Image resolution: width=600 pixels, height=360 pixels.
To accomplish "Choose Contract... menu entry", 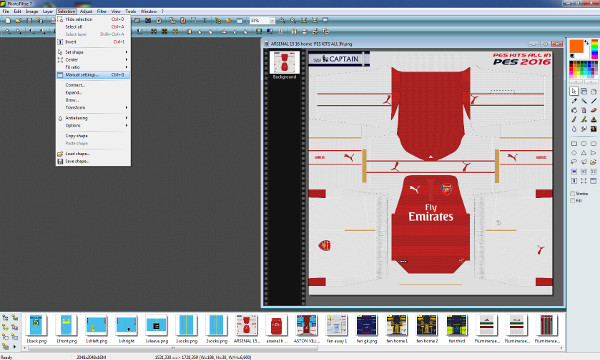I will (x=93, y=85).
